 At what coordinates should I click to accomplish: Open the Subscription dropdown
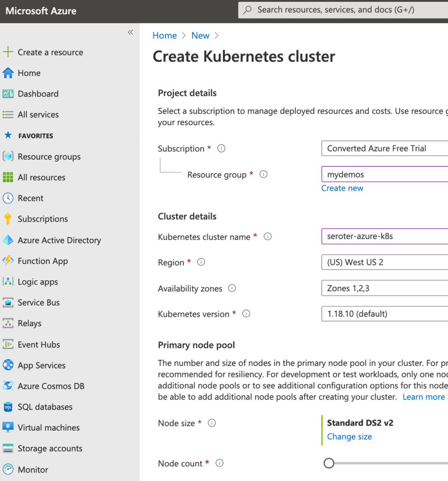[x=384, y=148]
